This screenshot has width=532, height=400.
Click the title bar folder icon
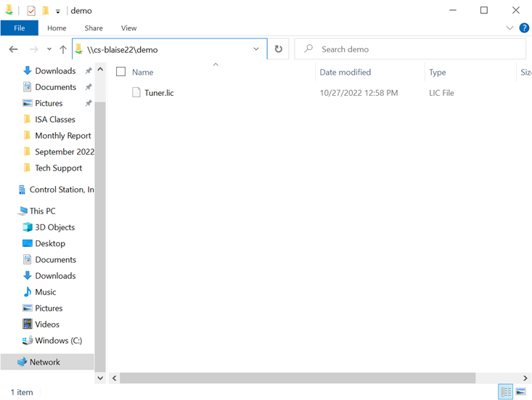point(9,10)
